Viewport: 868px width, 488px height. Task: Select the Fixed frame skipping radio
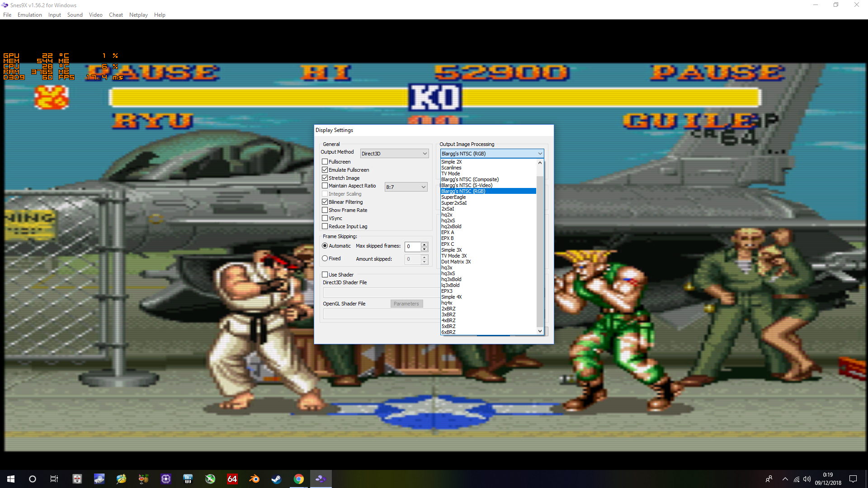(325, 258)
